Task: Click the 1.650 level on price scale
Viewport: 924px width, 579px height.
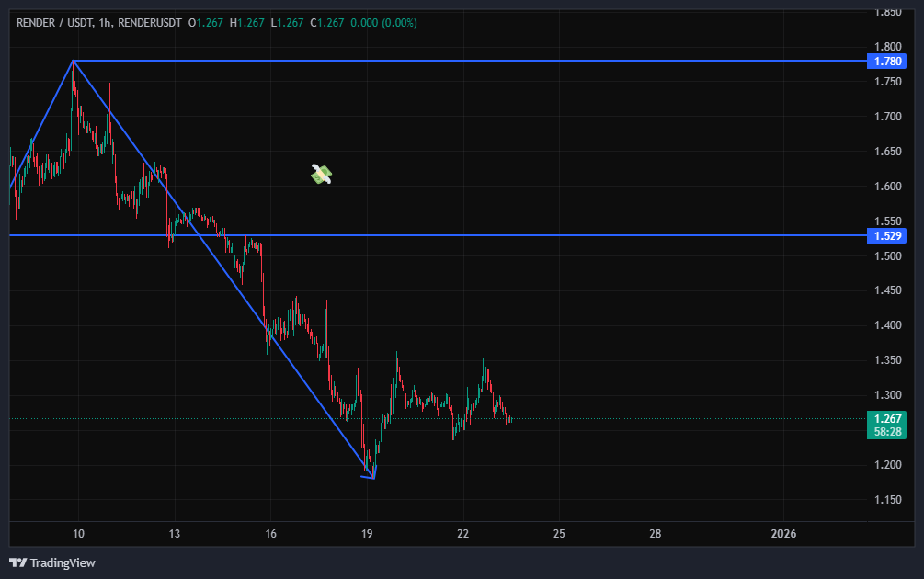Action: pos(888,152)
